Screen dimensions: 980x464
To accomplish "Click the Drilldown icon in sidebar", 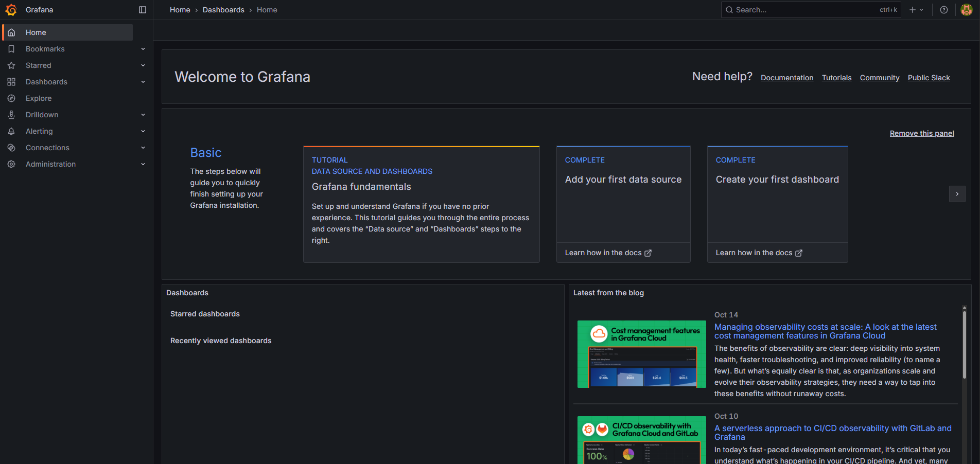I will [x=11, y=115].
